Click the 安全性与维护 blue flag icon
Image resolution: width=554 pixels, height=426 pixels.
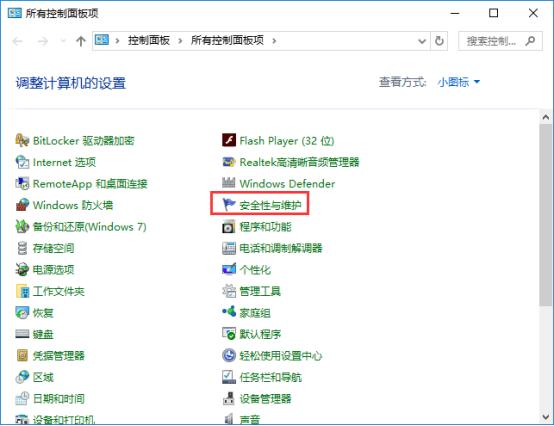click(x=229, y=205)
